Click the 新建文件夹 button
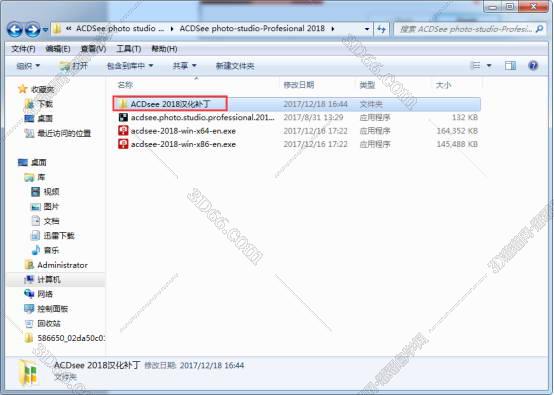The image size is (554, 395). (235, 66)
